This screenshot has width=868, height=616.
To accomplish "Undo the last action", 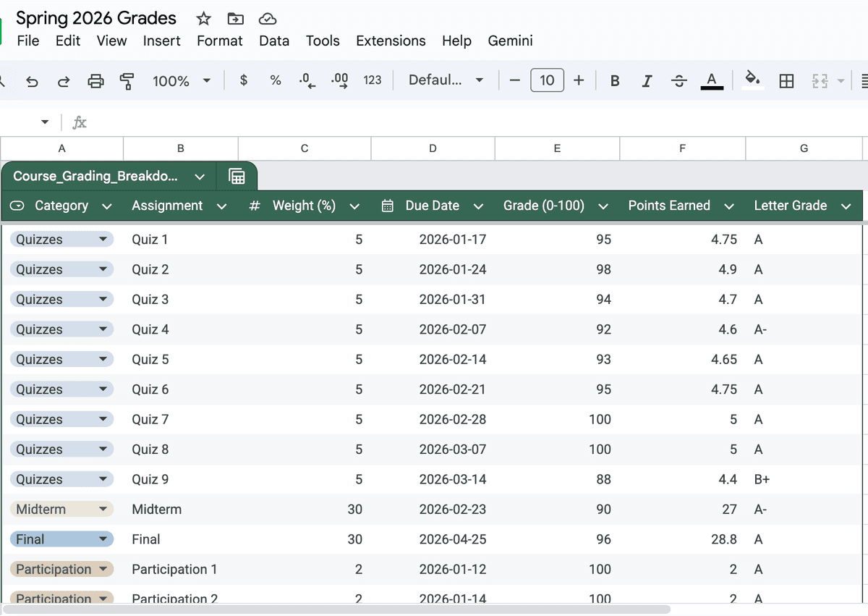I will [x=33, y=80].
